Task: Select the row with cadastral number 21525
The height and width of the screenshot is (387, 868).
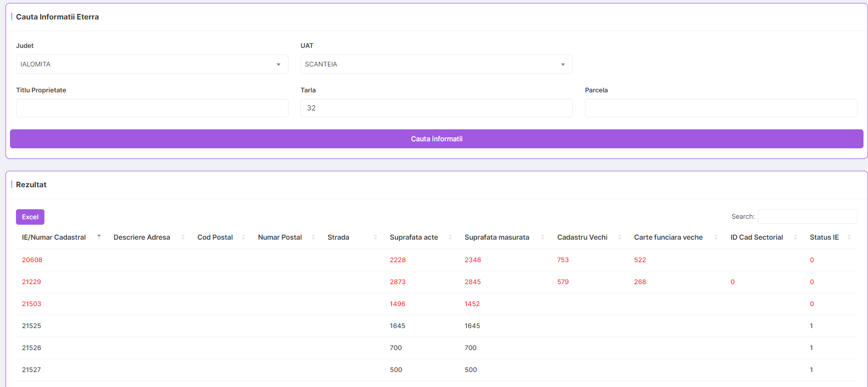Action: pos(31,326)
